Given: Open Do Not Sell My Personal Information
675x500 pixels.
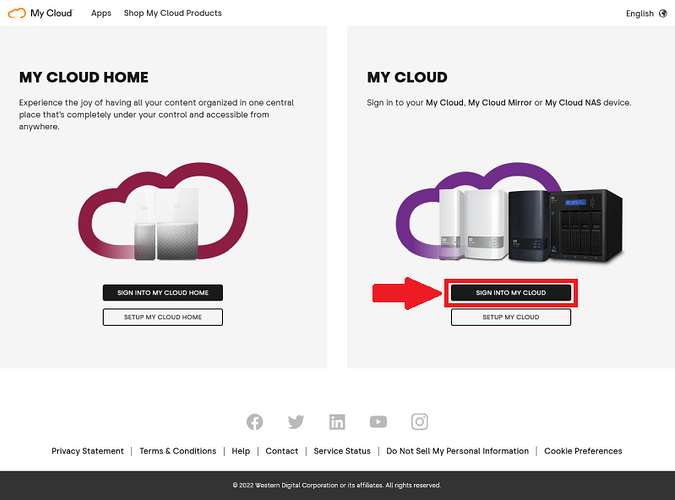Looking at the screenshot, I should 457,451.
